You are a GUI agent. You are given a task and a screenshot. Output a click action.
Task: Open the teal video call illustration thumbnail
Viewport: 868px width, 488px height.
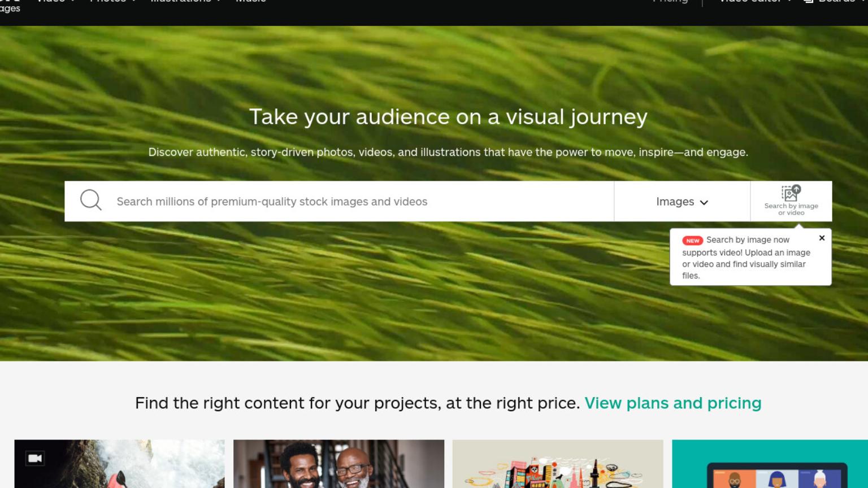[x=770, y=464]
